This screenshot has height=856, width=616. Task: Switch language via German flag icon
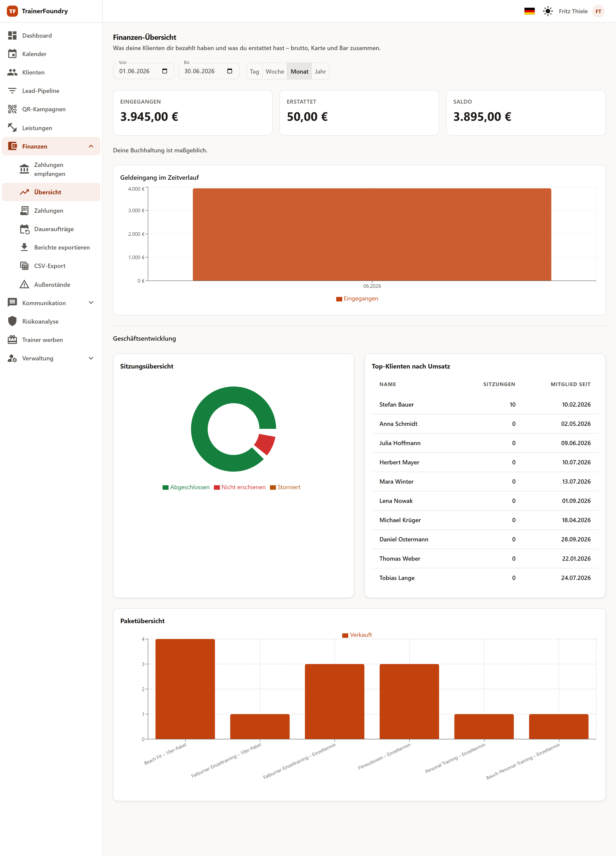tap(529, 11)
